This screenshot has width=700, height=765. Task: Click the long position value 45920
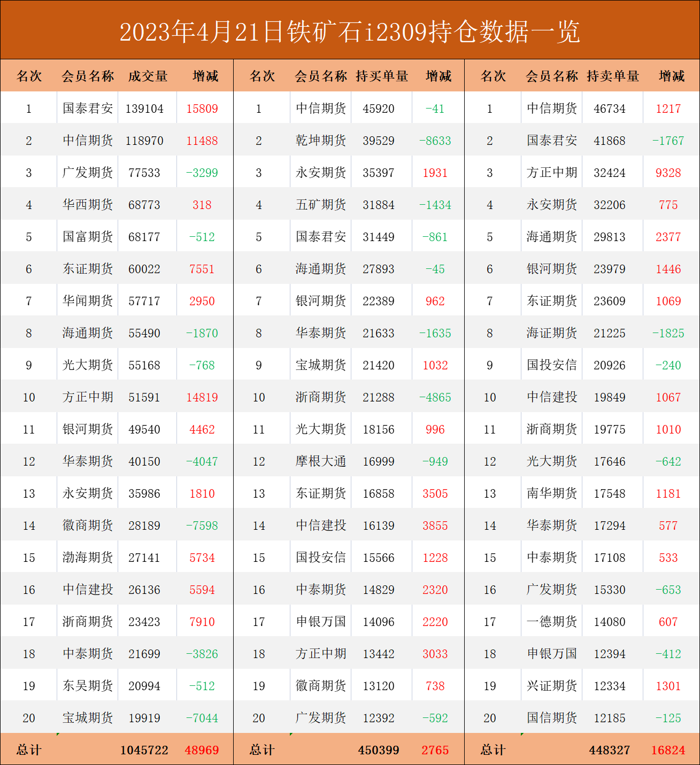pos(379,109)
